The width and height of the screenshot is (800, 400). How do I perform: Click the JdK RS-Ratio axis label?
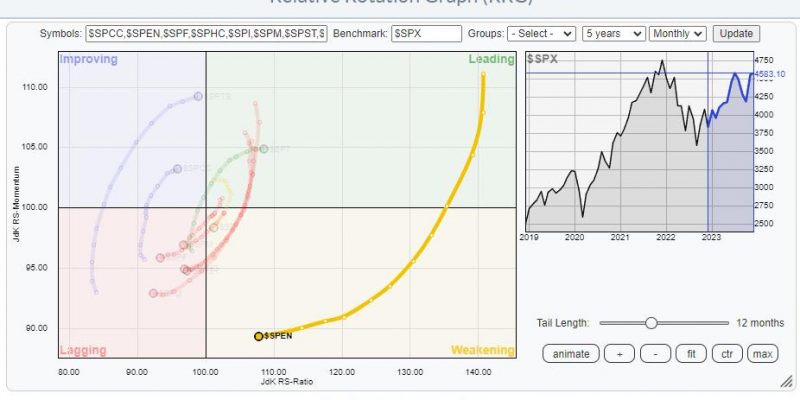(287, 382)
